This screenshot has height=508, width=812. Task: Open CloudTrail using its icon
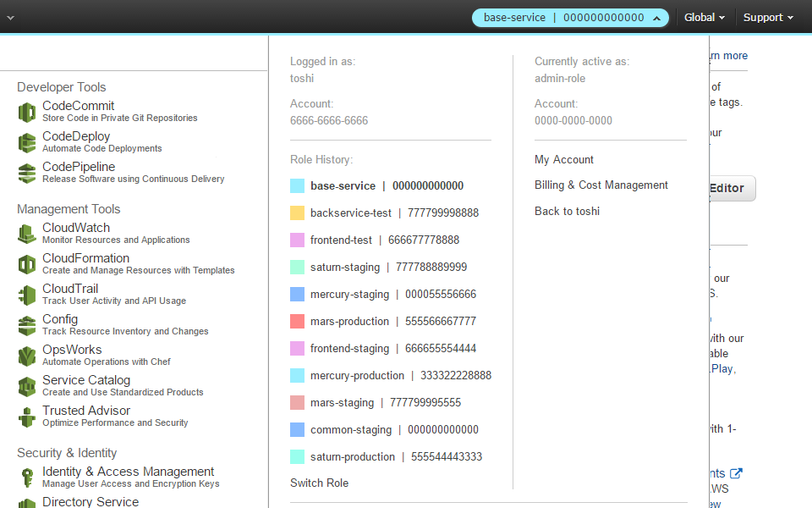(x=26, y=294)
